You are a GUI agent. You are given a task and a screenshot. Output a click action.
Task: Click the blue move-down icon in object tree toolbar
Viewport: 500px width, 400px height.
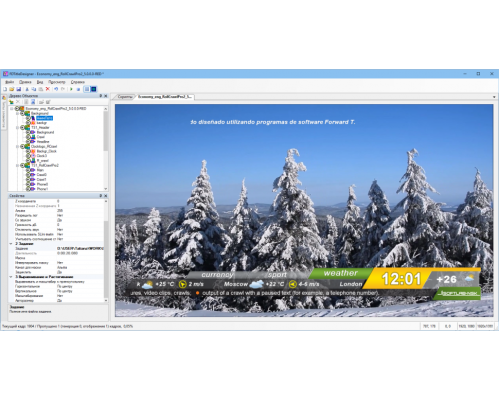pos(33,102)
